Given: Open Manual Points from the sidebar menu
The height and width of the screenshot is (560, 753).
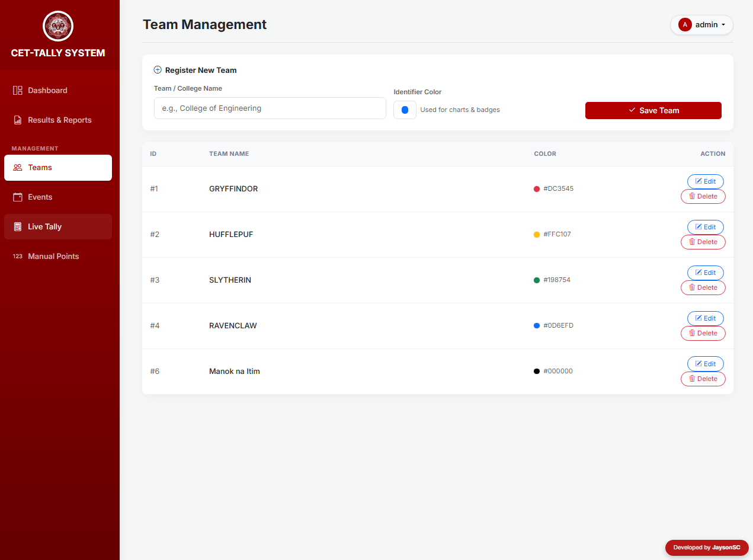Looking at the screenshot, I should pos(53,256).
